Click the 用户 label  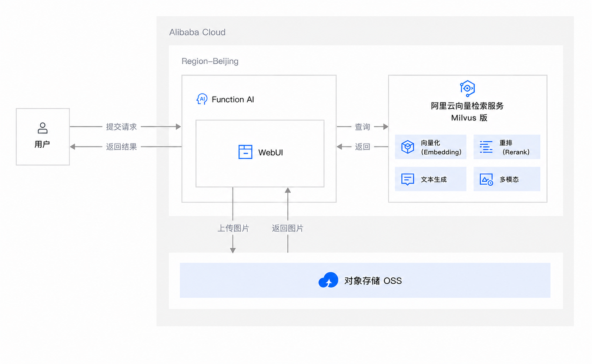[x=42, y=144]
